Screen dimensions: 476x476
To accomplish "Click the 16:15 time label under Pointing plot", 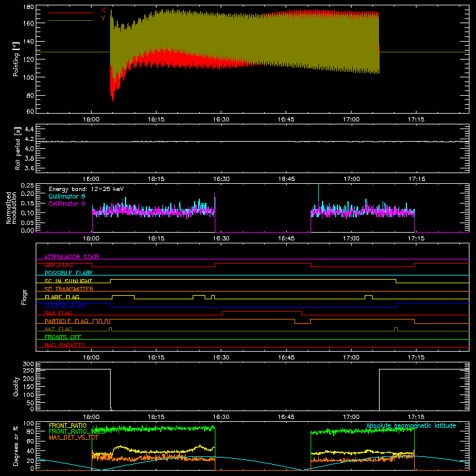I will 156,120.
